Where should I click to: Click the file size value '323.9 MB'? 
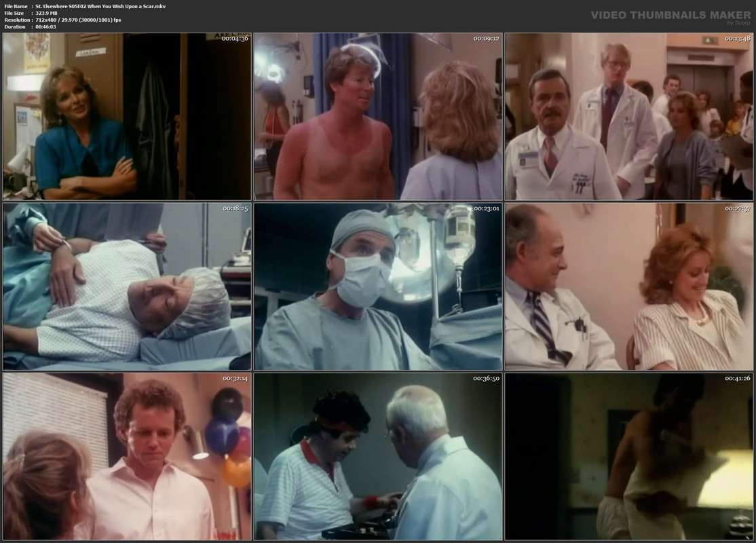coord(46,13)
